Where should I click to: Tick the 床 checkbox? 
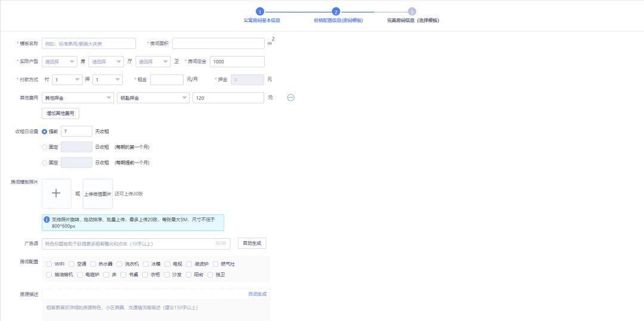click(x=106, y=275)
